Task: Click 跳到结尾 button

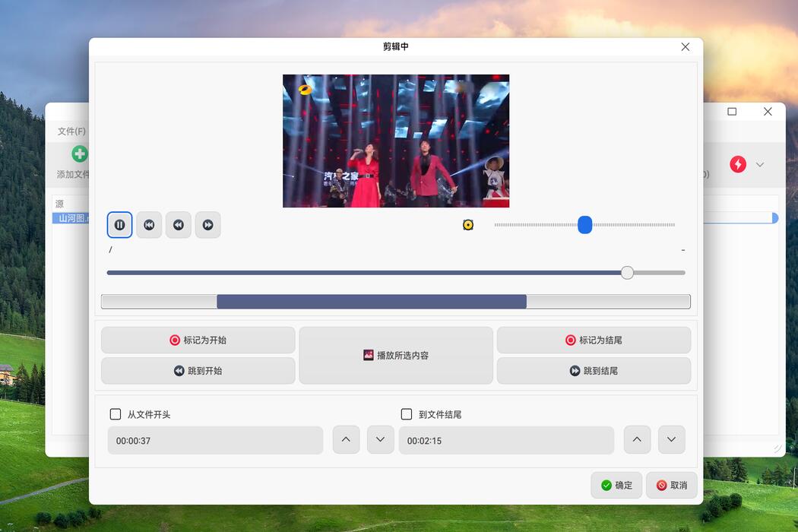Action: pos(594,371)
